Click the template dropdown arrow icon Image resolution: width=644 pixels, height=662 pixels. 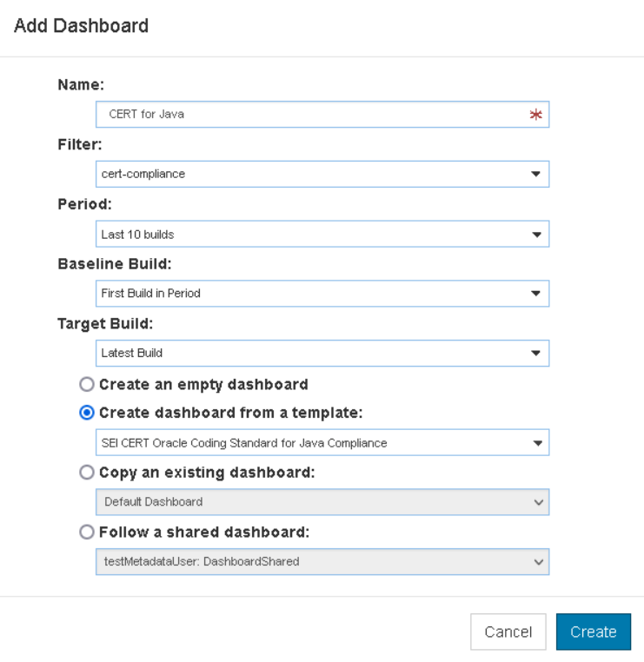[537, 443]
